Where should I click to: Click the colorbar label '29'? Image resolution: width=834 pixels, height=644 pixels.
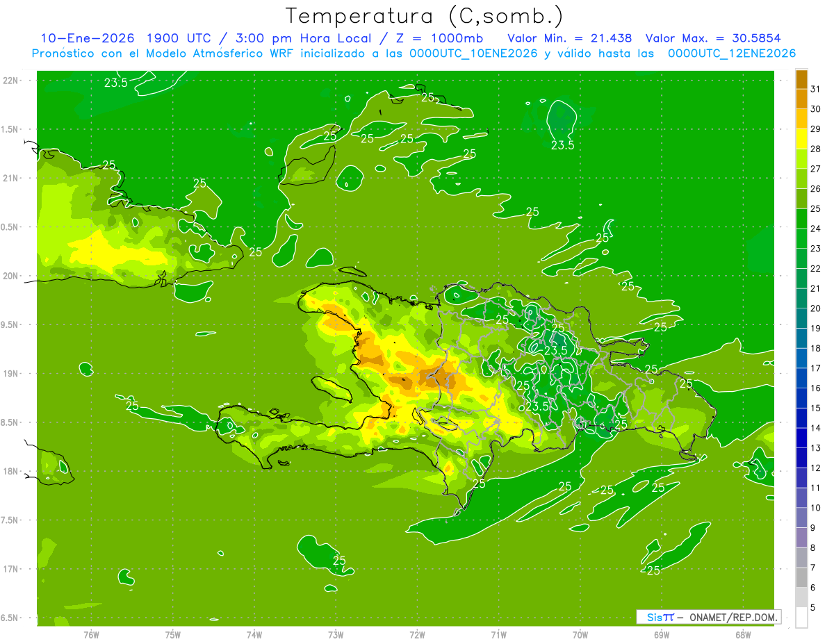pos(816,129)
